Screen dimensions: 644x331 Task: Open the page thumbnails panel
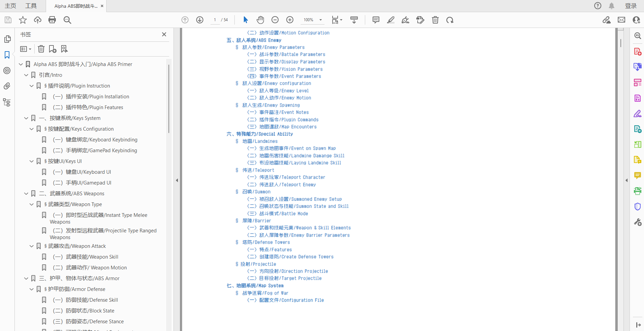pyautogui.click(x=7, y=39)
